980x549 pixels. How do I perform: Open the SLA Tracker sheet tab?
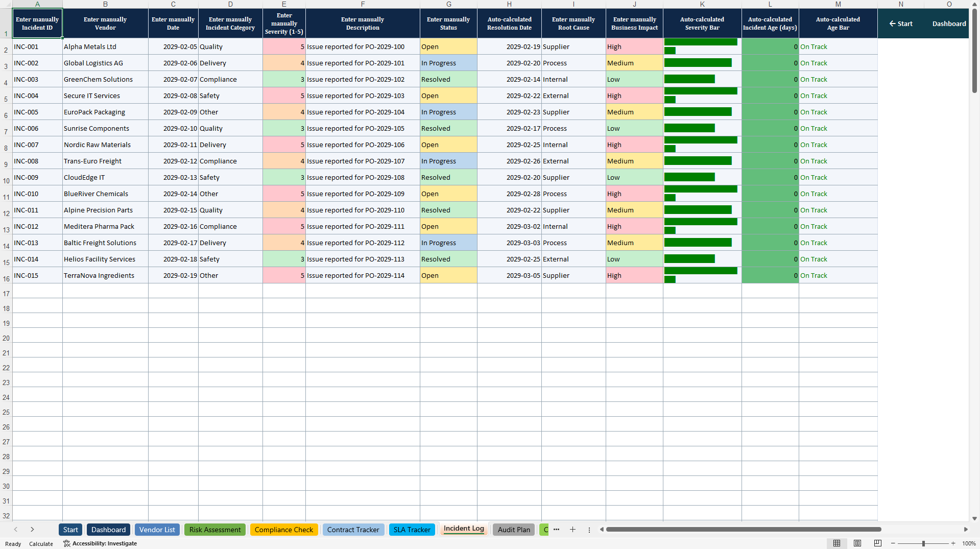[412, 530]
